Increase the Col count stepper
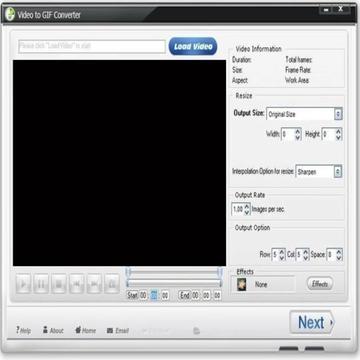Image resolution: width=360 pixels, height=360 pixels. pyautogui.click(x=306, y=252)
